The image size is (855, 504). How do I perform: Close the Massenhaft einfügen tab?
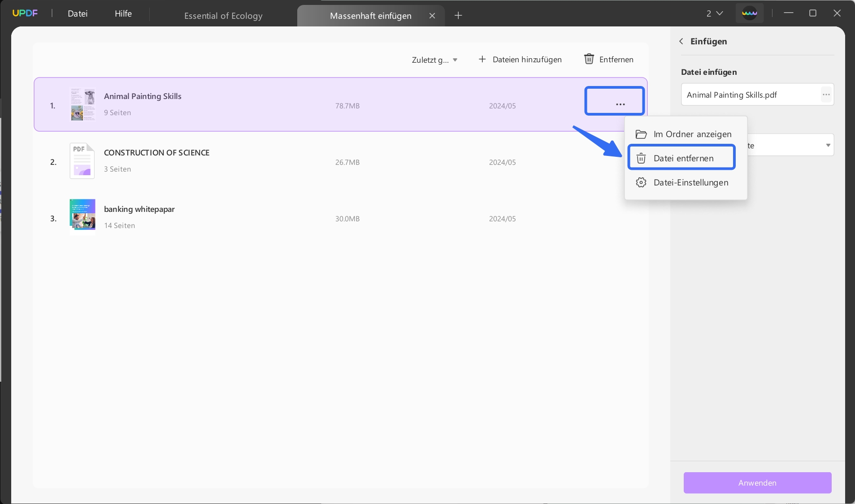pyautogui.click(x=432, y=16)
